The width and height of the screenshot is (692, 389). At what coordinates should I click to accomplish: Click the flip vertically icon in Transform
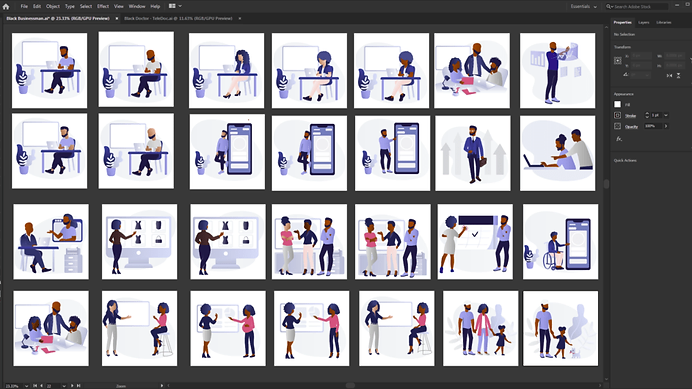tap(678, 76)
